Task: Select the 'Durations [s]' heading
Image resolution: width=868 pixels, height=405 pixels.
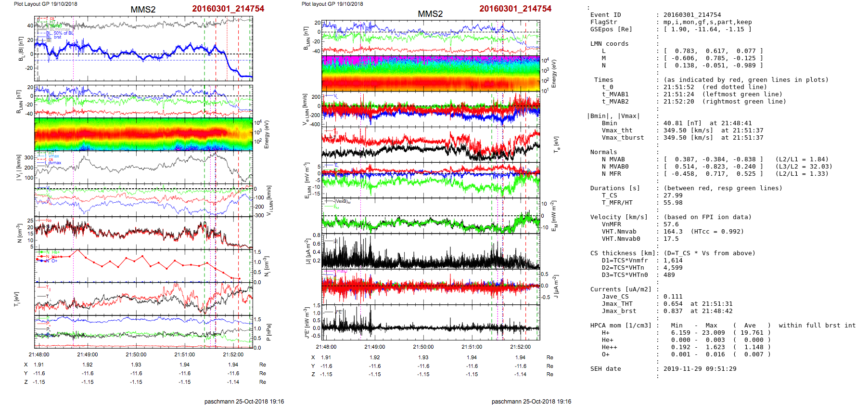Action: tap(615, 188)
